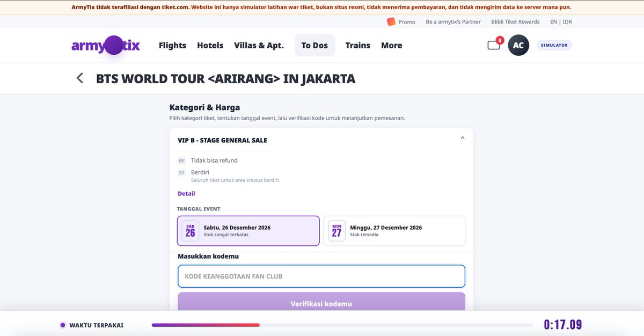
Task: Click the Berdiri text
Action: (200, 172)
